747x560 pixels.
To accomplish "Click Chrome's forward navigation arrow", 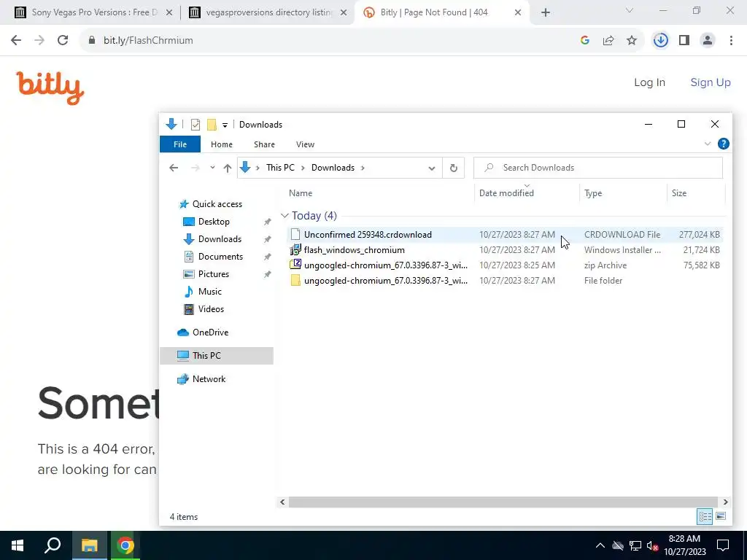I will (x=39, y=41).
